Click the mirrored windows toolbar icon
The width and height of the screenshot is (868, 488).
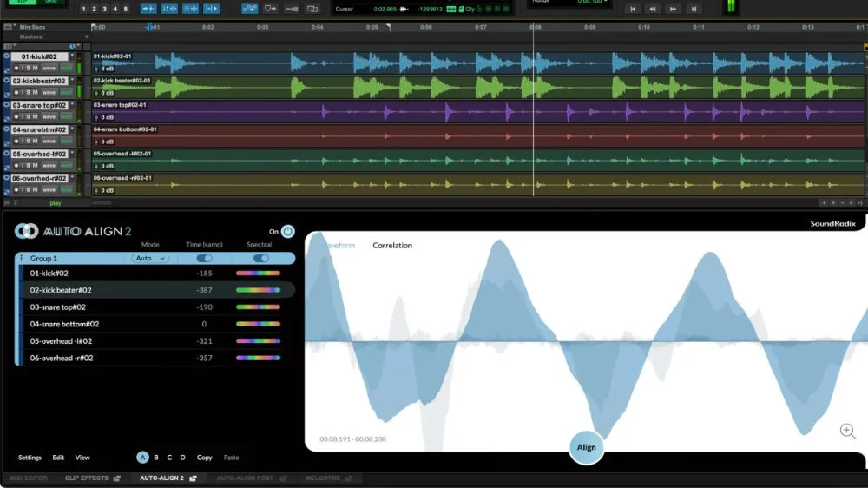click(312, 9)
